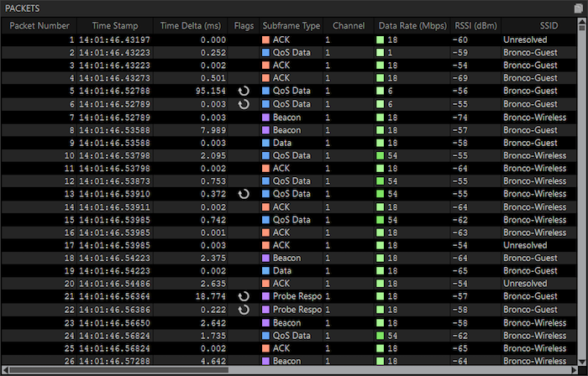Viewport: 588px width, 376px height.
Task: Click time stamp 14:01:46.53798 on packet 11
Action: (114, 169)
